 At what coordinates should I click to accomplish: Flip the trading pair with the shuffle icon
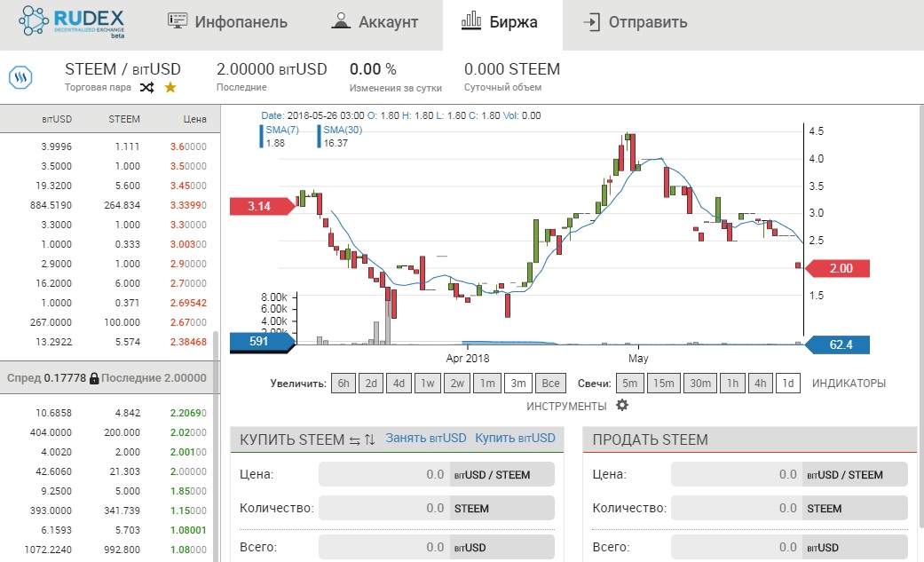146,87
